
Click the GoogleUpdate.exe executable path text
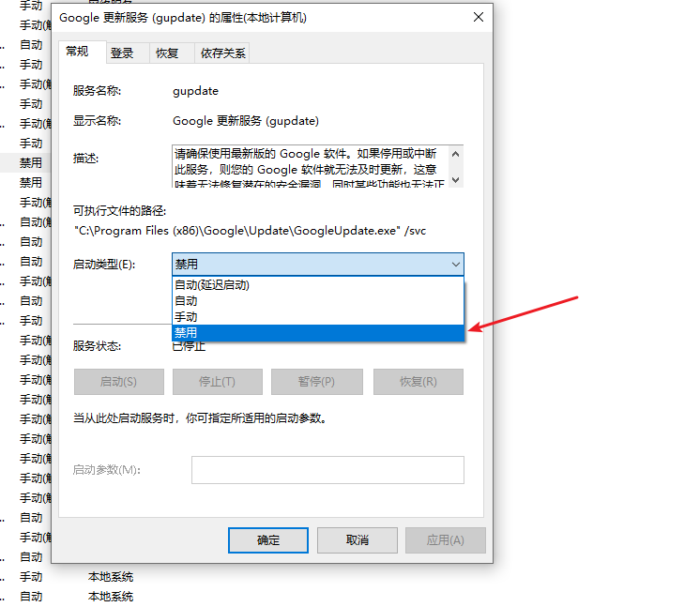click(x=250, y=231)
